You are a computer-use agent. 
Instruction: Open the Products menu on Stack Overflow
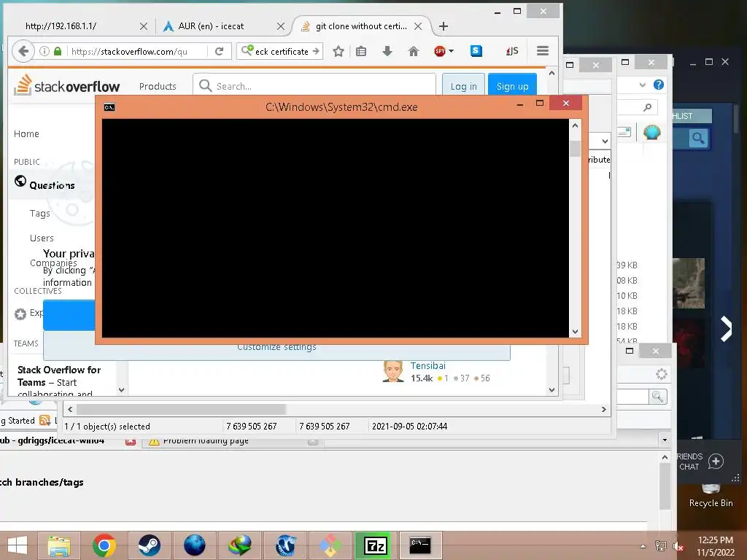(158, 86)
